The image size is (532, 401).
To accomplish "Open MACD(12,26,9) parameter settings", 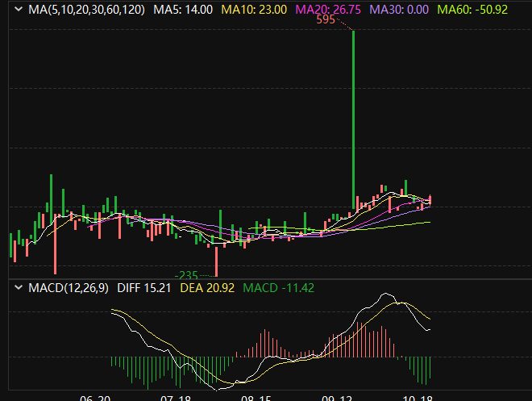I will pyautogui.click(x=70, y=287).
